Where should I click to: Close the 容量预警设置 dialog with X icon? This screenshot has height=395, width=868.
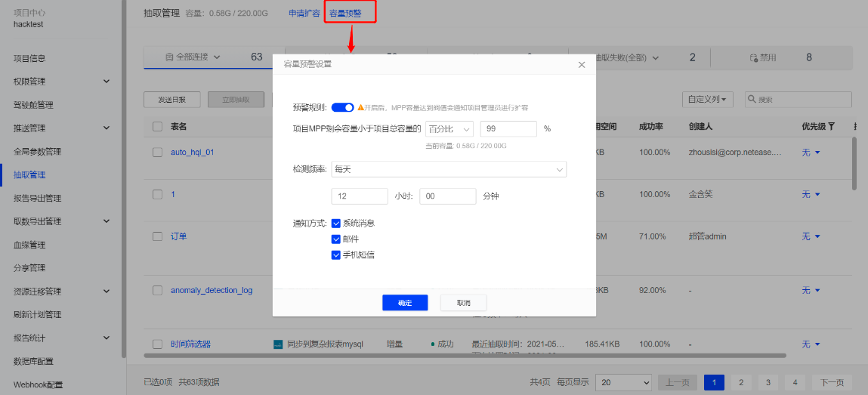tap(581, 65)
